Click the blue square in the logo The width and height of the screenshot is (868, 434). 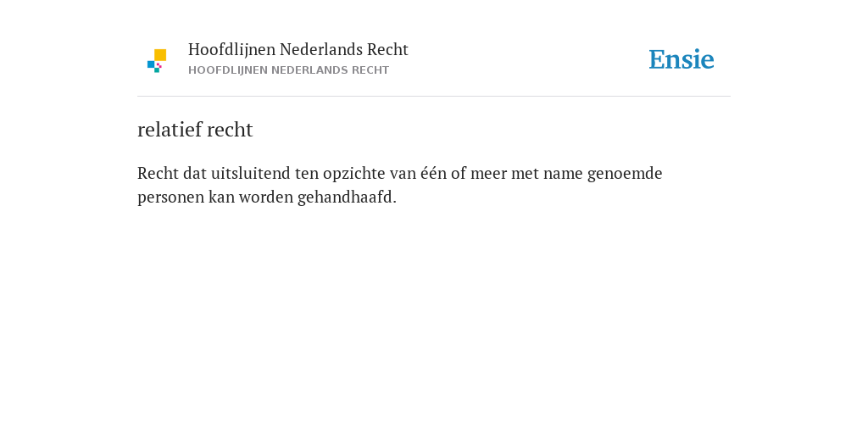click(x=151, y=64)
